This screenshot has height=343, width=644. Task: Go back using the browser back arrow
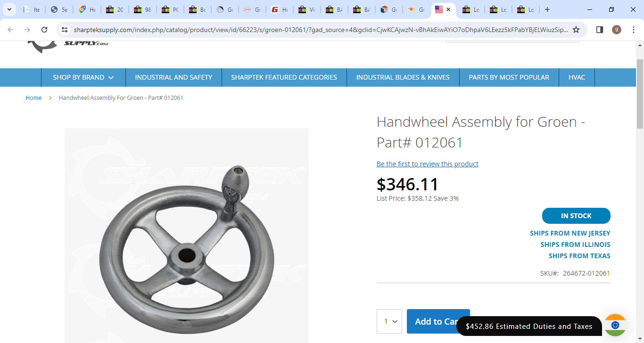coord(10,30)
